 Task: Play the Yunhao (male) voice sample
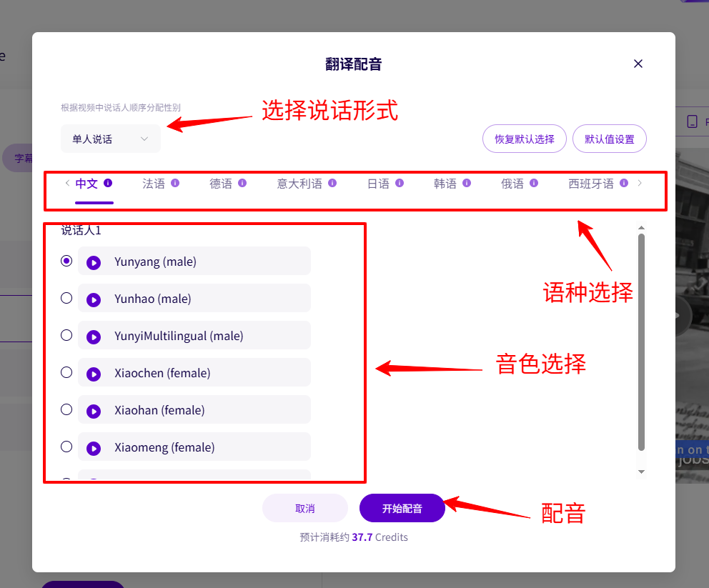pyautogui.click(x=94, y=299)
